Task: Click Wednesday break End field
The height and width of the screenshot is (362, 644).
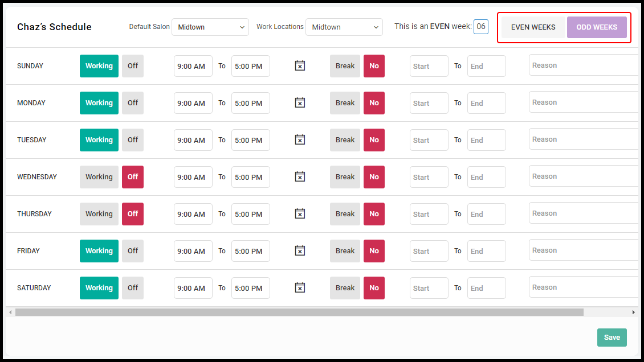Action: coord(487,177)
